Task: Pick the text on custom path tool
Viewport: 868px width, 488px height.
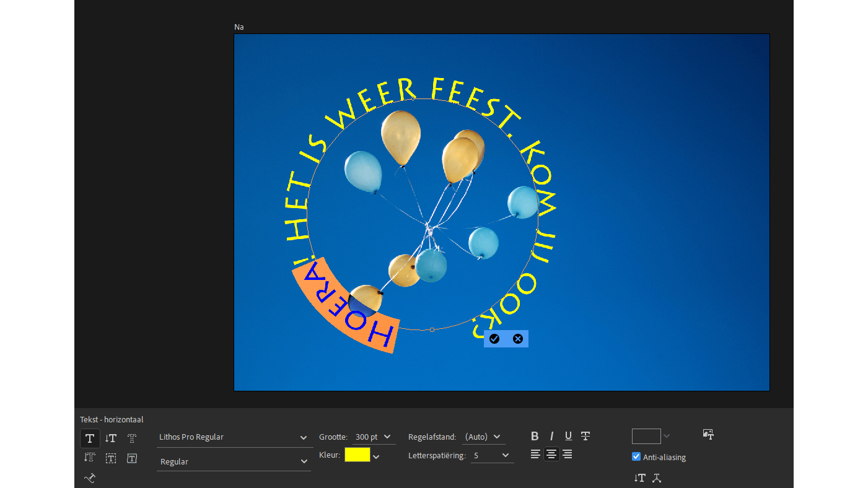Action: (90, 478)
